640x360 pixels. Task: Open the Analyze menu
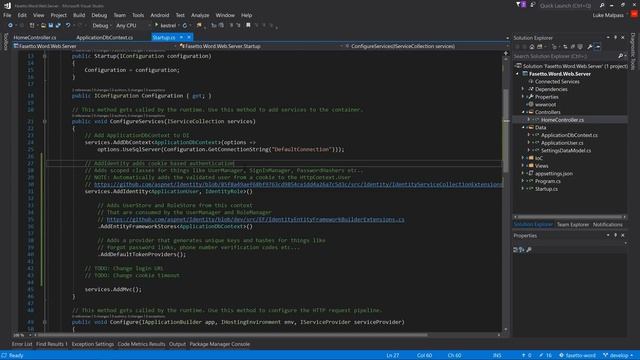point(200,15)
